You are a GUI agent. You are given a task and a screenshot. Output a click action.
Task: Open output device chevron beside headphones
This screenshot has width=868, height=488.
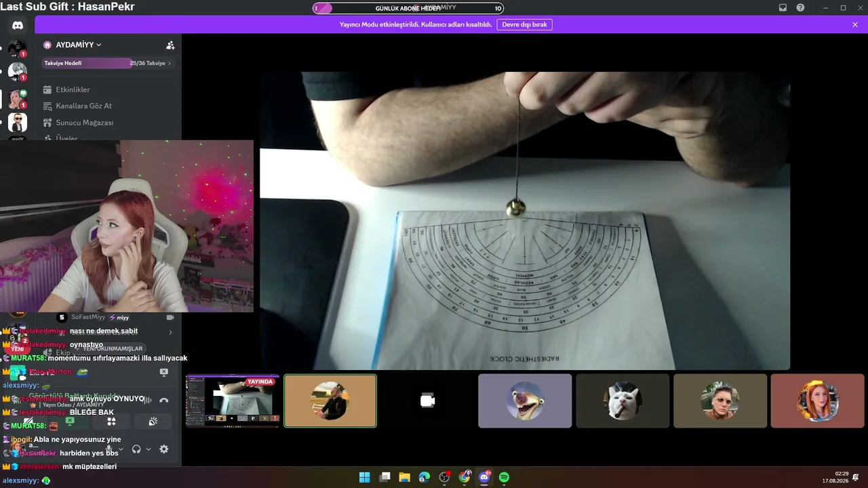pos(149,449)
